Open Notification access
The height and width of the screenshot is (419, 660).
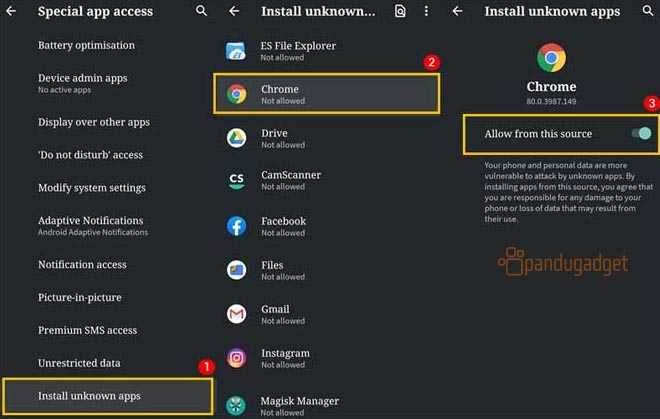point(82,264)
